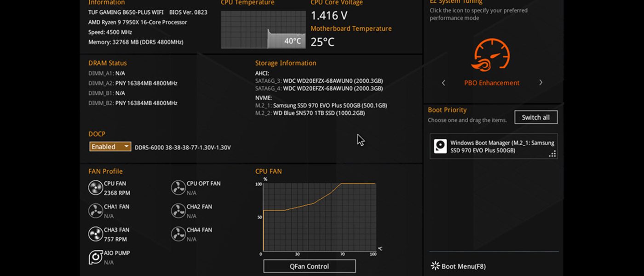Click the 40°C CPU temperature reading

(x=293, y=41)
